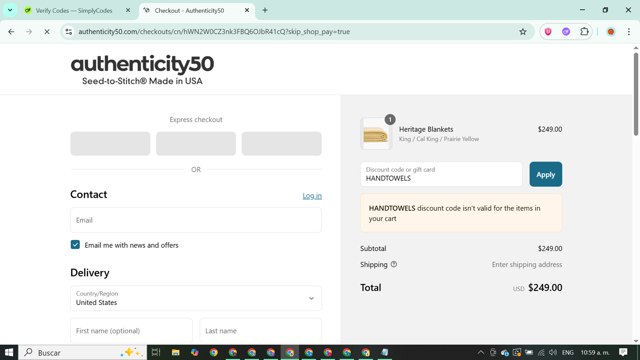
Task: Open the Extensions puzzle-piece menu
Action: point(584,31)
